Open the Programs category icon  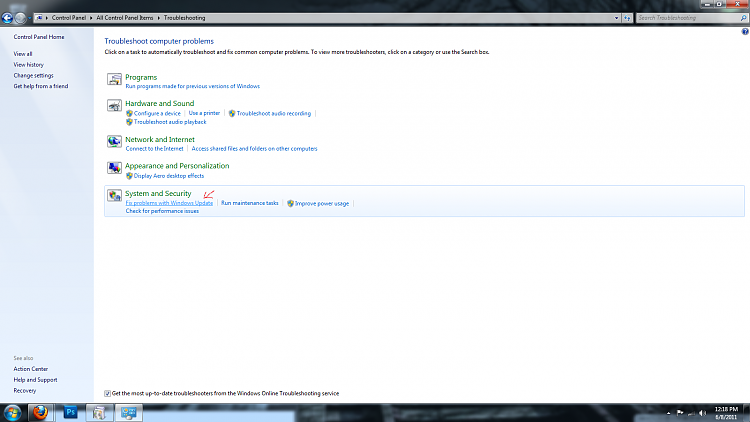click(114, 79)
